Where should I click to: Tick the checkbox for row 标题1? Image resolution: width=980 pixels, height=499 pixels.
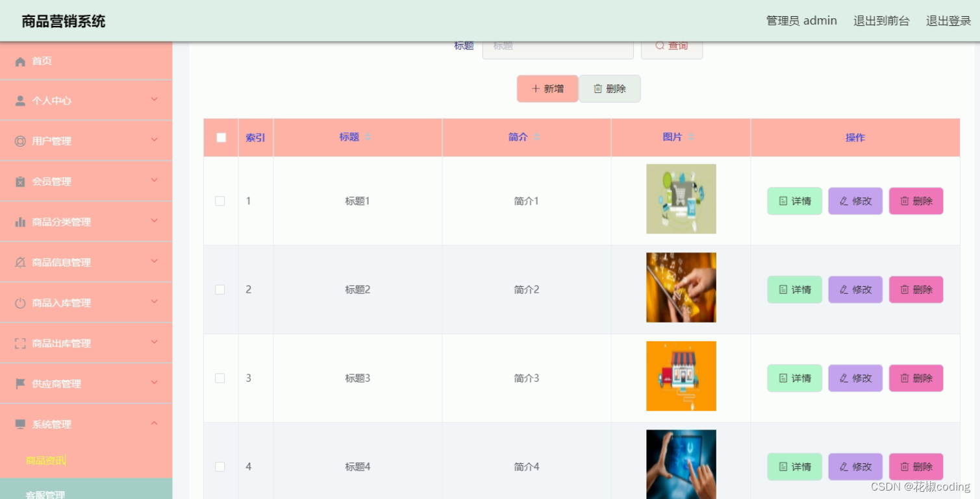(x=220, y=201)
